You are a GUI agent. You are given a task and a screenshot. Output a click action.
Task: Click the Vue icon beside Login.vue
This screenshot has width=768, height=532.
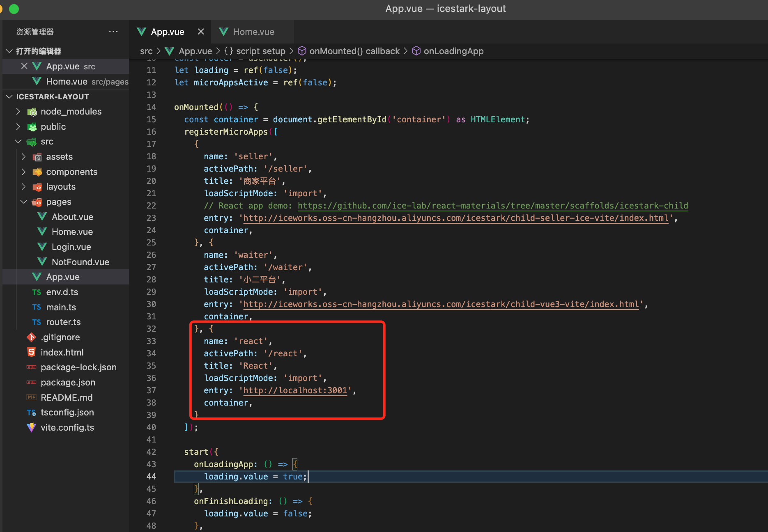[42, 247]
